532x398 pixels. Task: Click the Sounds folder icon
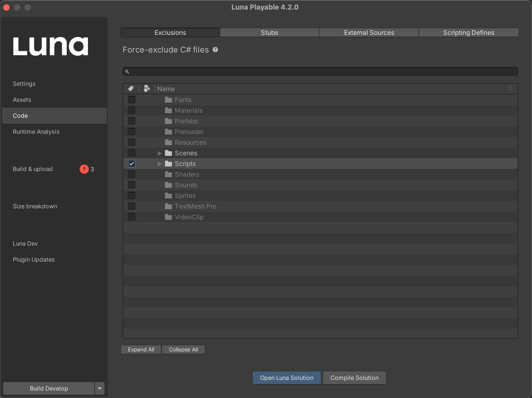168,185
